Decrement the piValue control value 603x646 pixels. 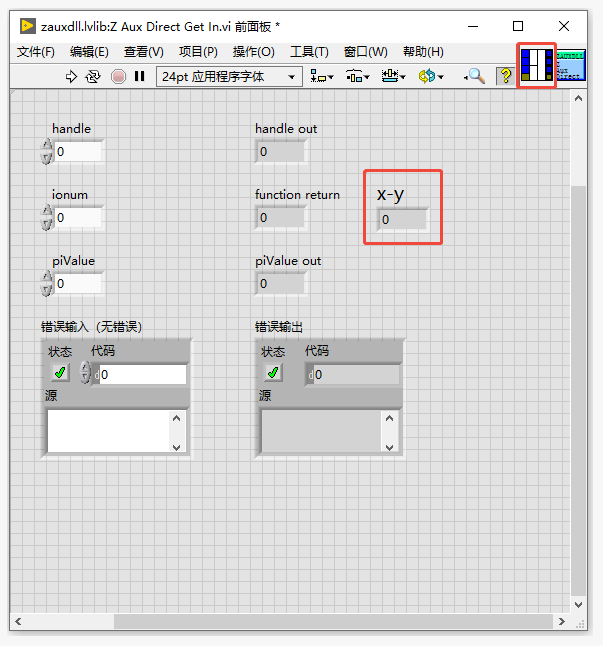pos(47,290)
